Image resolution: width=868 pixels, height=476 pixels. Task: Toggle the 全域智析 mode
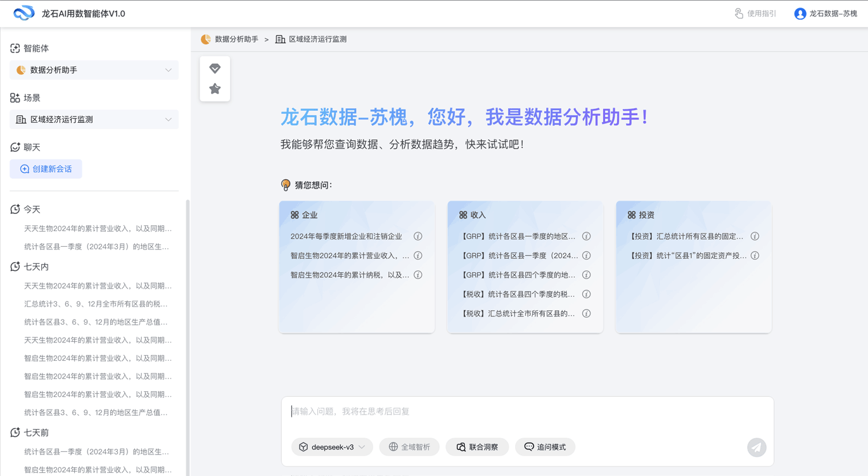409,447
